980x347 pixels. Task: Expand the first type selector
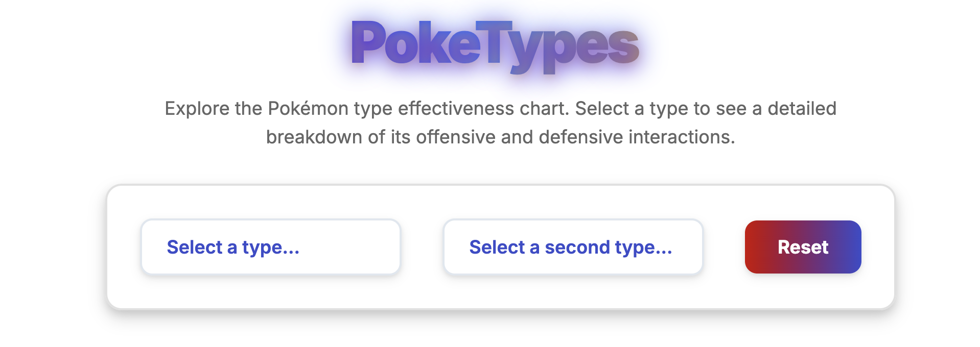pos(270,247)
